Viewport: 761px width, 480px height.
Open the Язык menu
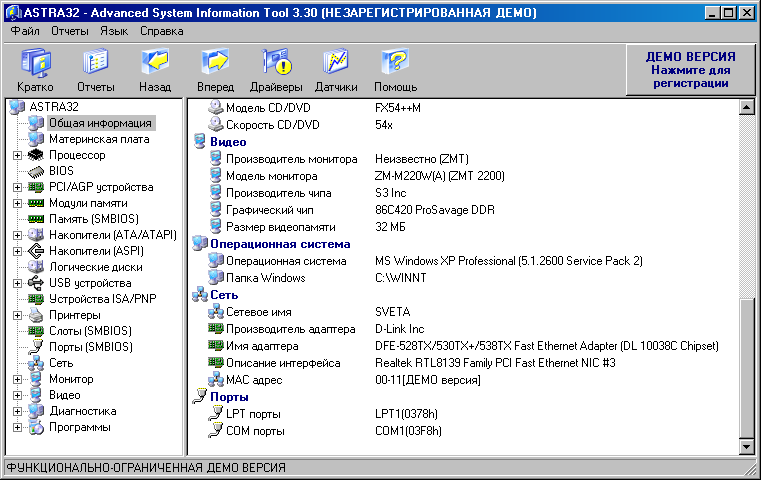(114, 31)
